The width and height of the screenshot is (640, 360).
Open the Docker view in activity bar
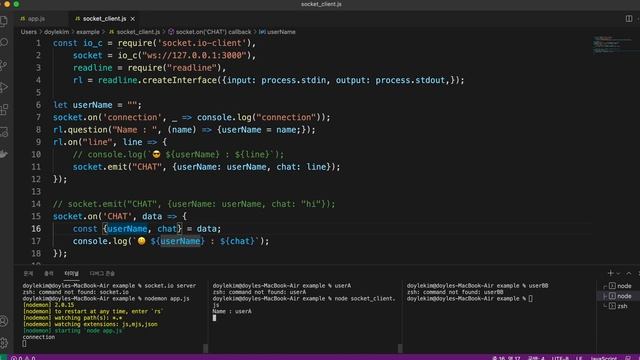click(4, 154)
